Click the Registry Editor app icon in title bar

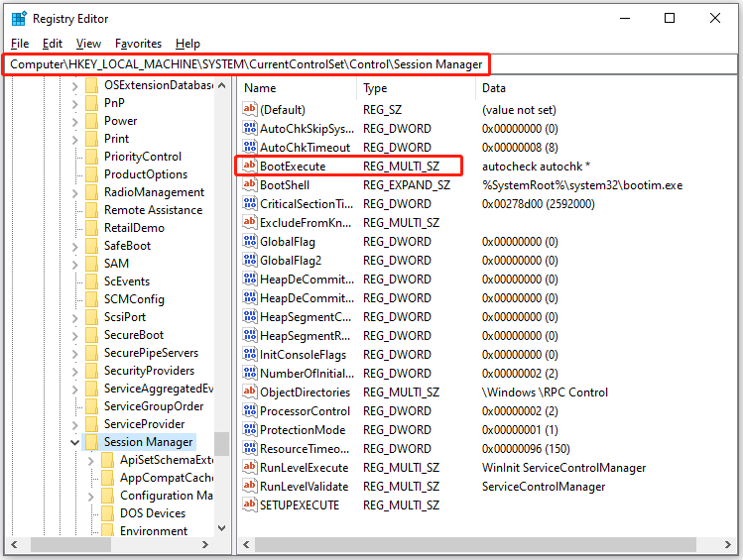[x=19, y=19]
